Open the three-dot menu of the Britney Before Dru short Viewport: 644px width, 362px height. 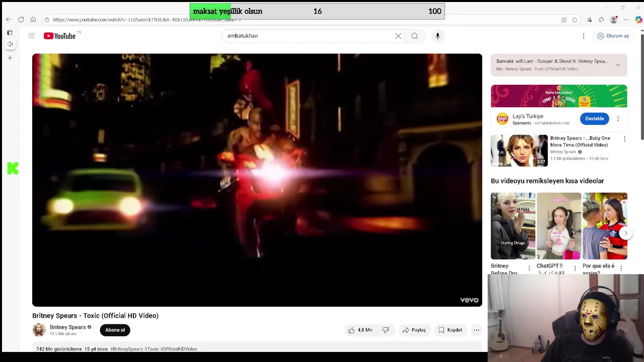[x=529, y=268]
